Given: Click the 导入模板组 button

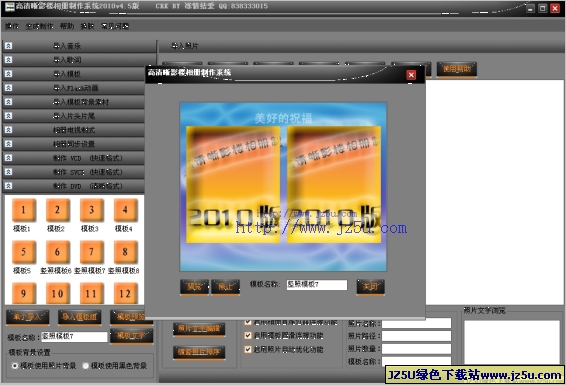Looking at the screenshot, I should pyautogui.click(x=80, y=317).
